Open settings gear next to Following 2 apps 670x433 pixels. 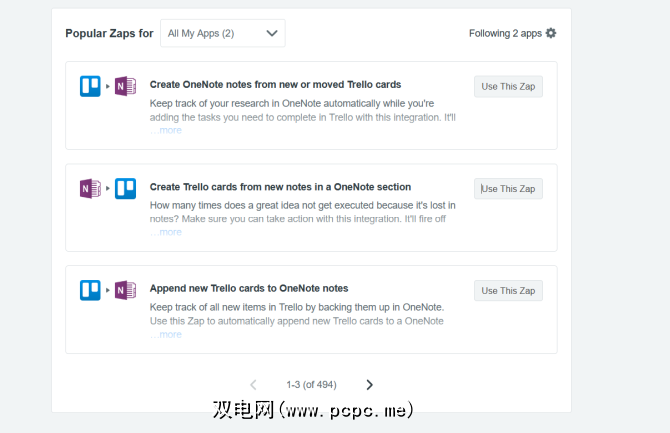[551, 33]
